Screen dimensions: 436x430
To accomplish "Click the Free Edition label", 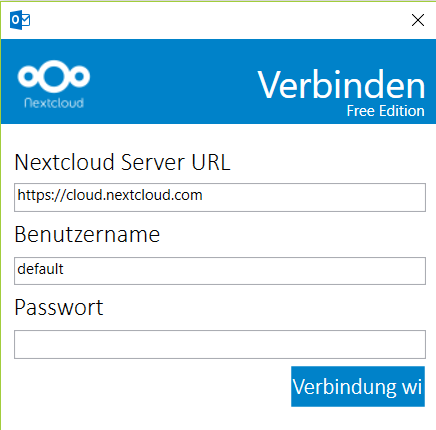I will (386, 111).
